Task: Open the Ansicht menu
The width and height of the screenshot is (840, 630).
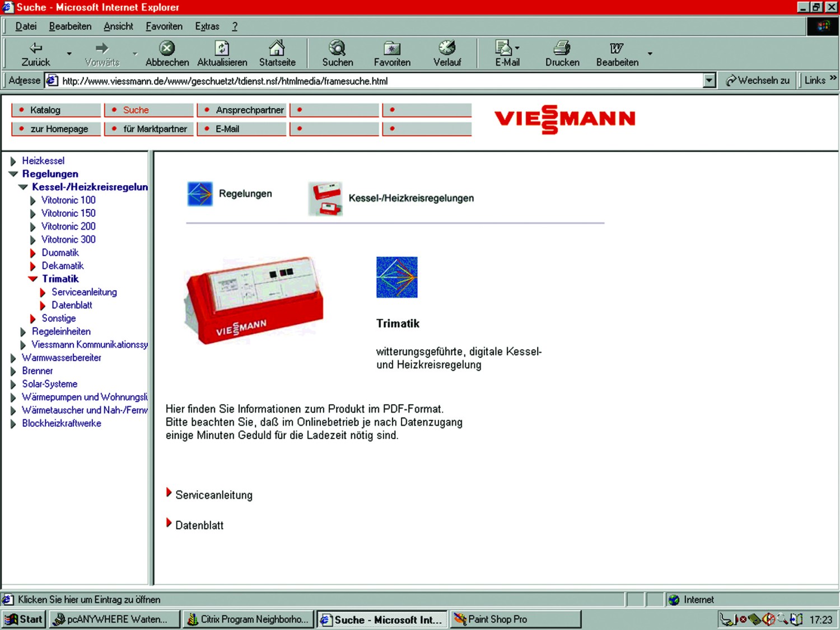Action: pos(118,26)
